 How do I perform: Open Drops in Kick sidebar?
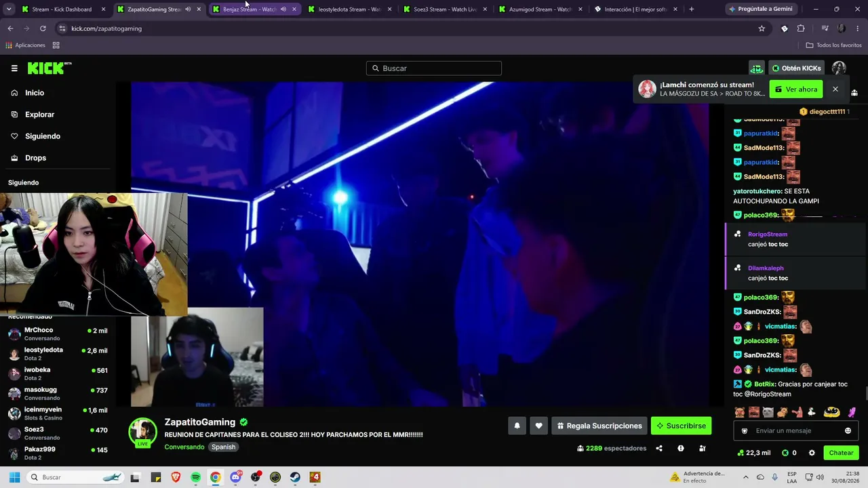click(35, 158)
